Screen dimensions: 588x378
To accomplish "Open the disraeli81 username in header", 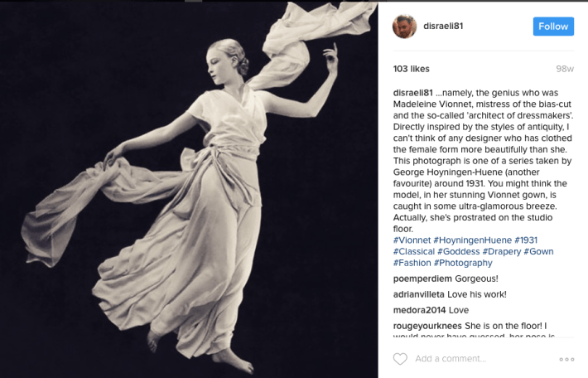I will click(443, 26).
